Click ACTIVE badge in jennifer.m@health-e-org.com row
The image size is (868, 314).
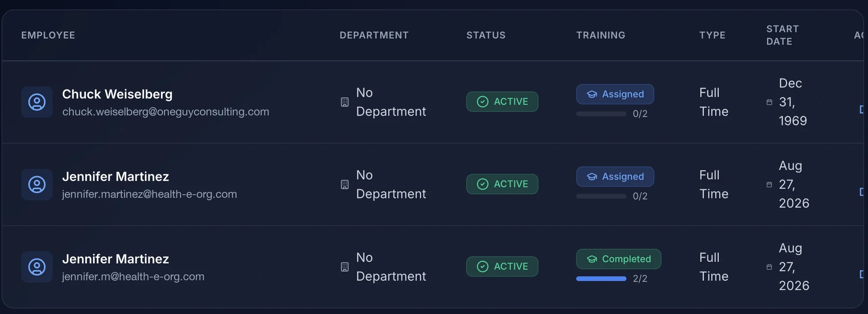(502, 266)
